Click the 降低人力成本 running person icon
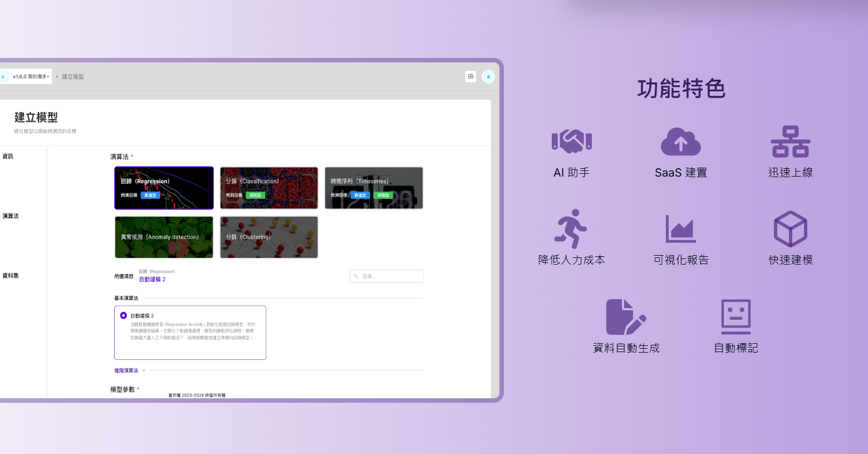The width and height of the screenshot is (868, 454). tap(571, 228)
